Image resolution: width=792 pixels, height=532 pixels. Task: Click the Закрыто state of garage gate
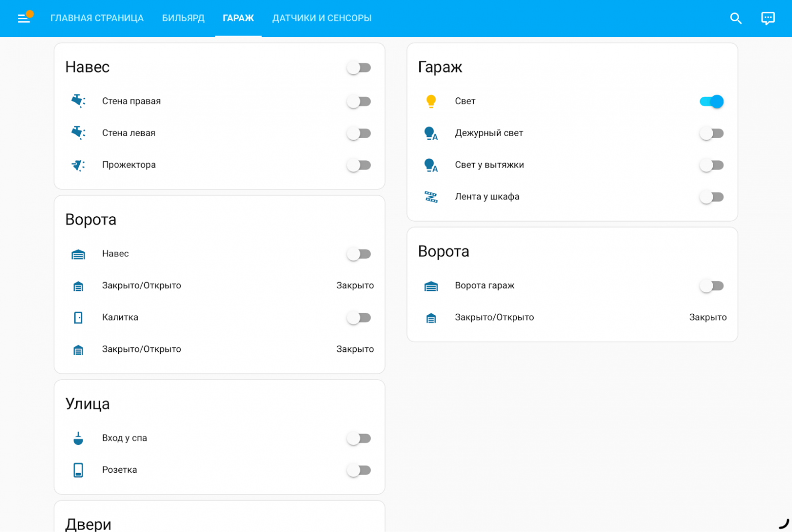coord(708,318)
